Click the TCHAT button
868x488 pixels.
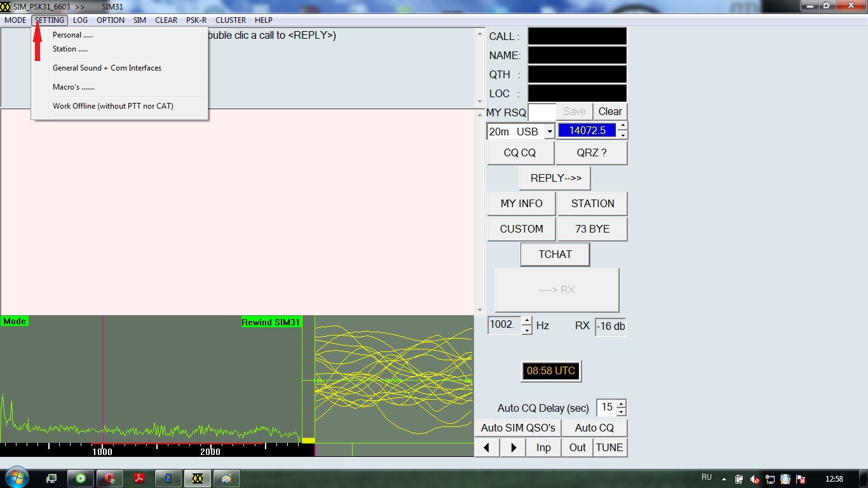tap(555, 254)
